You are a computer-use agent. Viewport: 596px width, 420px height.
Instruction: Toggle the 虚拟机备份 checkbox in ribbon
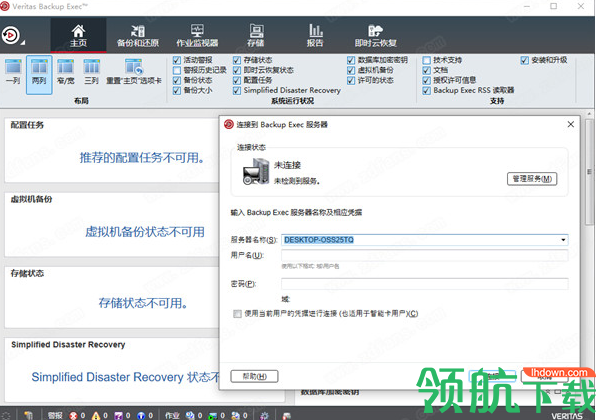click(351, 70)
